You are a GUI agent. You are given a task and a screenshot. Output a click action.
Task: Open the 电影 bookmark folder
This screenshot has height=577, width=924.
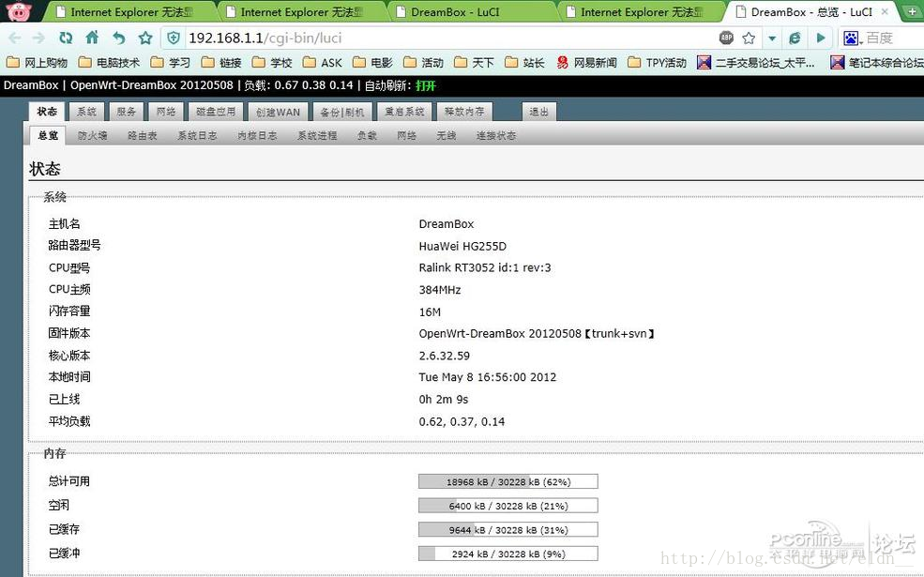372,63
